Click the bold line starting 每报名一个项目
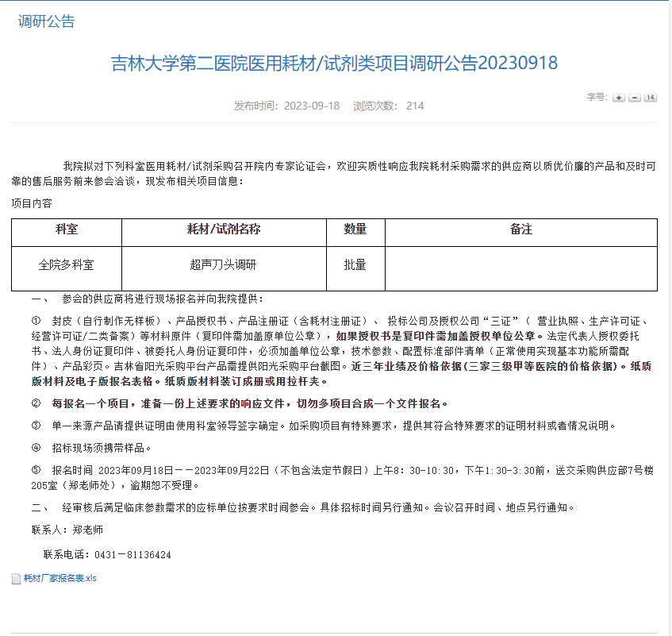Image resolution: width=672 pixels, height=636 pixels. (x=240, y=404)
